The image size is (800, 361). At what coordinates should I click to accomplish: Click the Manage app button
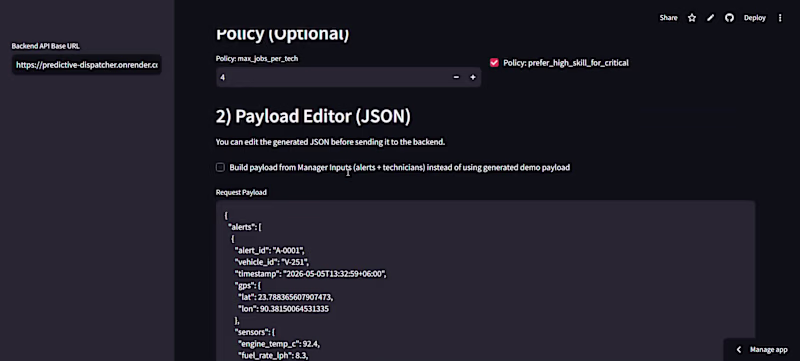coord(768,349)
